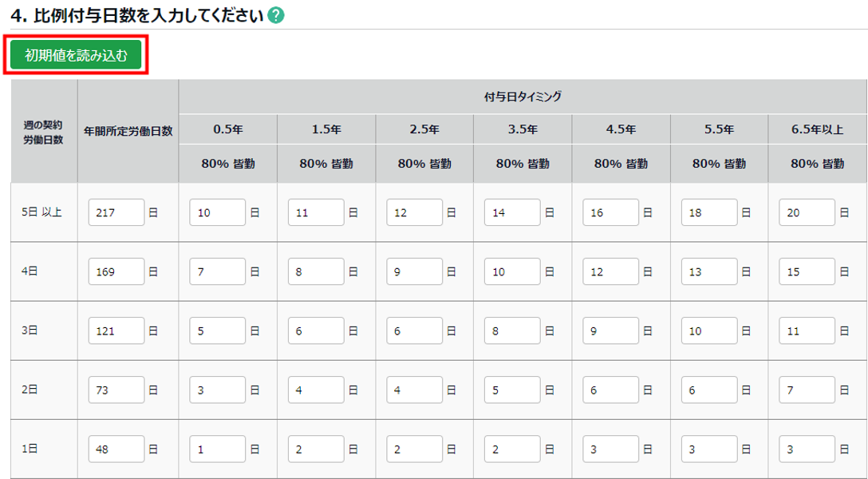The width and height of the screenshot is (868, 479).
Task: Edit annual workdays field for 2日 row
Action: click(116, 390)
